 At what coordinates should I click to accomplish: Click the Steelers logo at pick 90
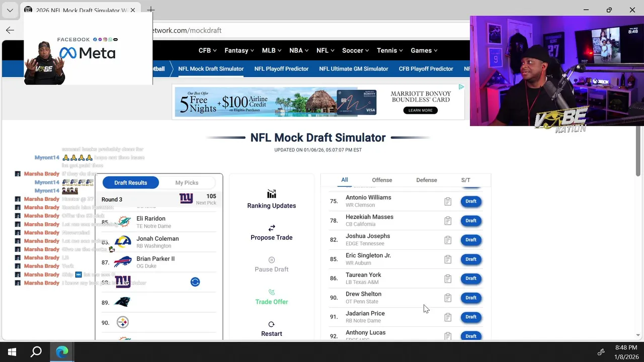point(123,322)
